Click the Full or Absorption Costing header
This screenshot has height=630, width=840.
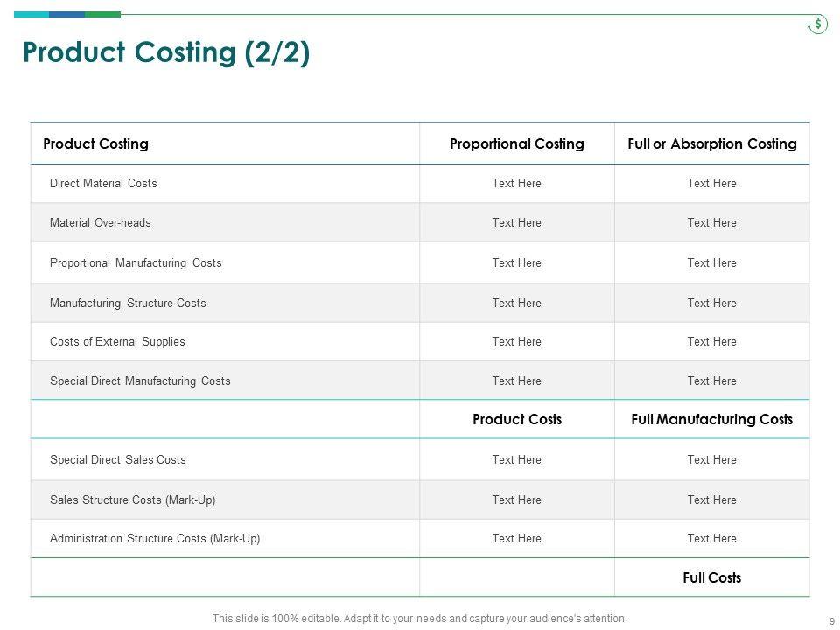click(x=711, y=143)
